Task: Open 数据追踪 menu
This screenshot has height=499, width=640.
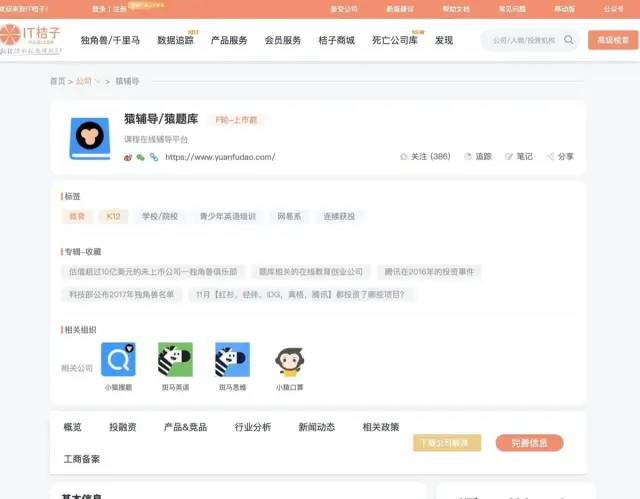Action: (176, 40)
